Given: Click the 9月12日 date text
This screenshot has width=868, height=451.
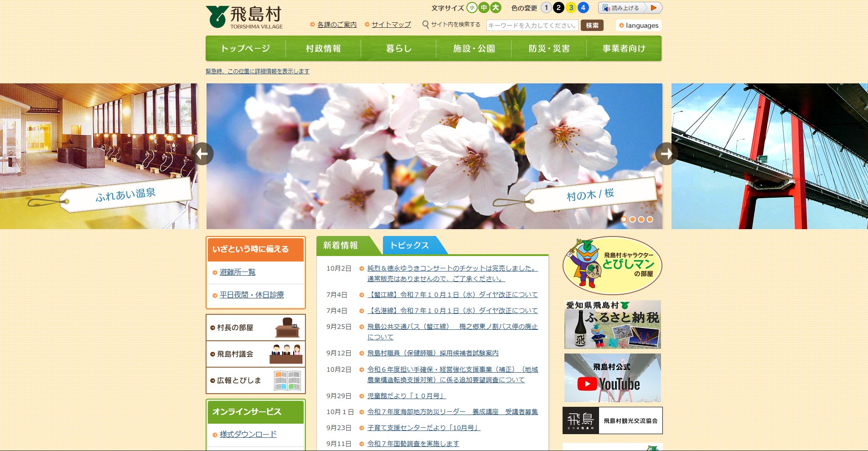Looking at the screenshot, I should [339, 354].
